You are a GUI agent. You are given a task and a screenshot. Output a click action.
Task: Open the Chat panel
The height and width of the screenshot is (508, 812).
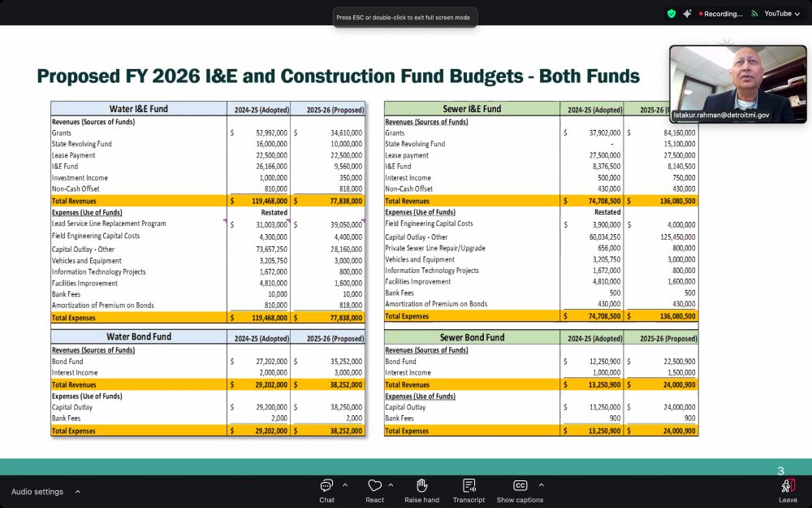coord(326,491)
